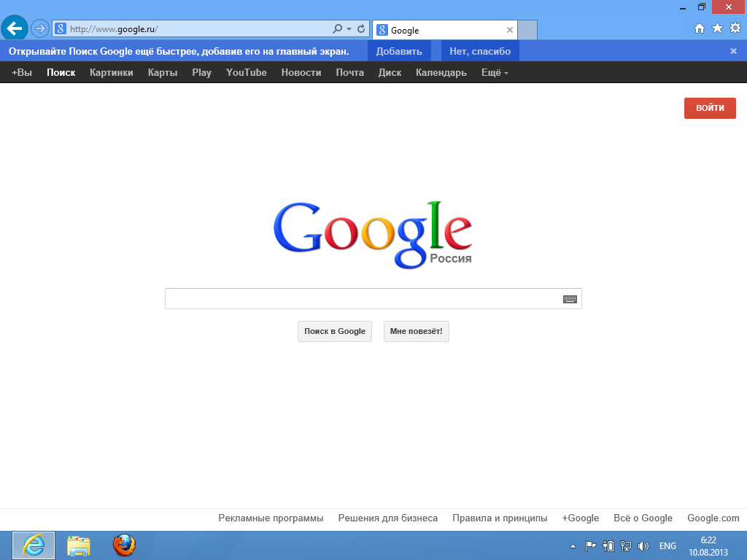747x560 pixels.
Task: Click the browser Forward arrow button
Action: [x=40, y=28]
